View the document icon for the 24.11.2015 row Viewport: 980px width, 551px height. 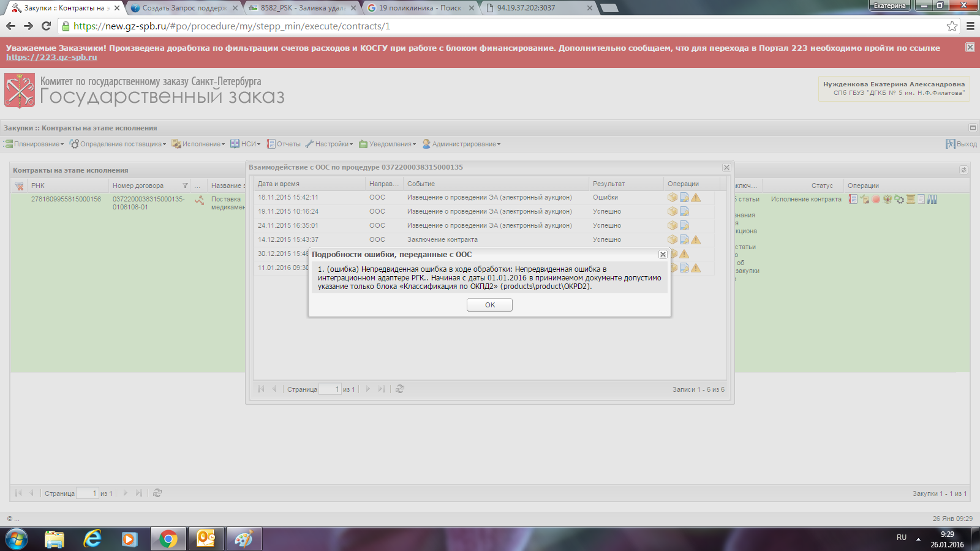point(684,225)
